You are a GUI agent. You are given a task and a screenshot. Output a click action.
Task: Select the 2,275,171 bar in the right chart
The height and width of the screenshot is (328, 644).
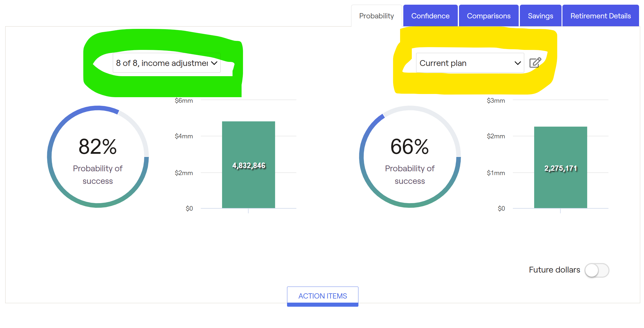[560, 166]
